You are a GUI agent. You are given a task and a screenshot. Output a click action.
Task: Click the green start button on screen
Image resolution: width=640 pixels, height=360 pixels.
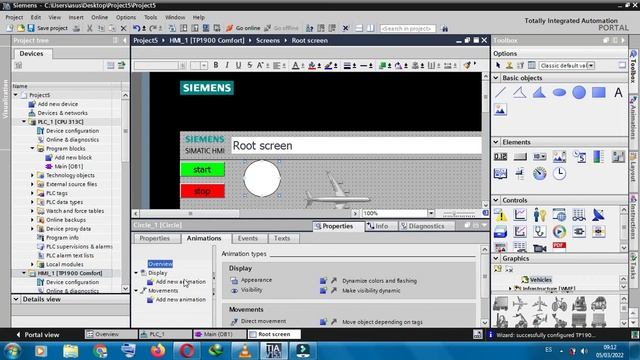coord(202,169)
